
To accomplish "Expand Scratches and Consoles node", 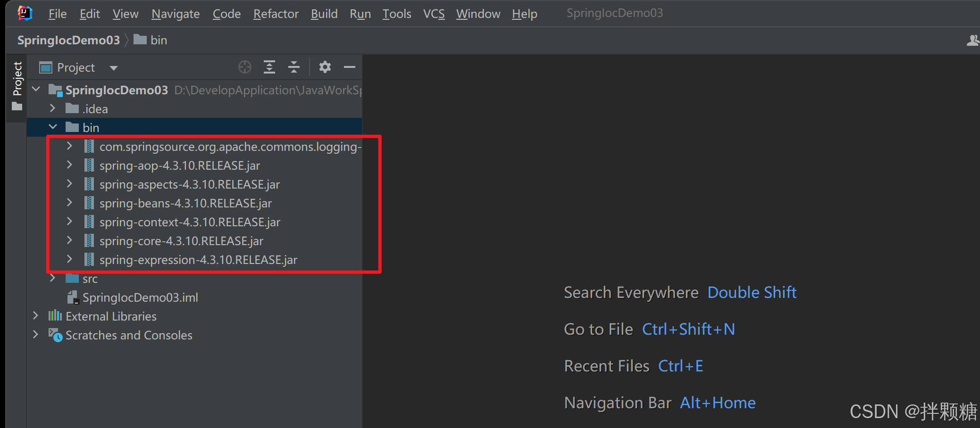I will coord(36,334).
